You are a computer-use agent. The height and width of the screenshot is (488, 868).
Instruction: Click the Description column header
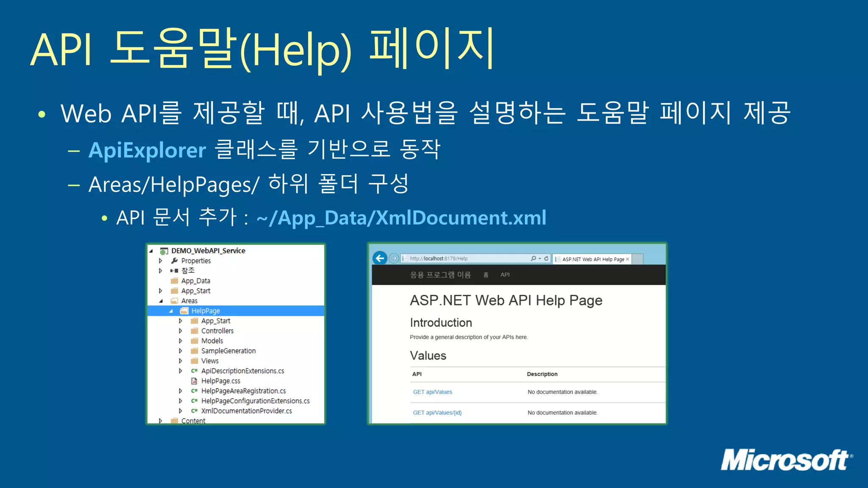(542, 374)
